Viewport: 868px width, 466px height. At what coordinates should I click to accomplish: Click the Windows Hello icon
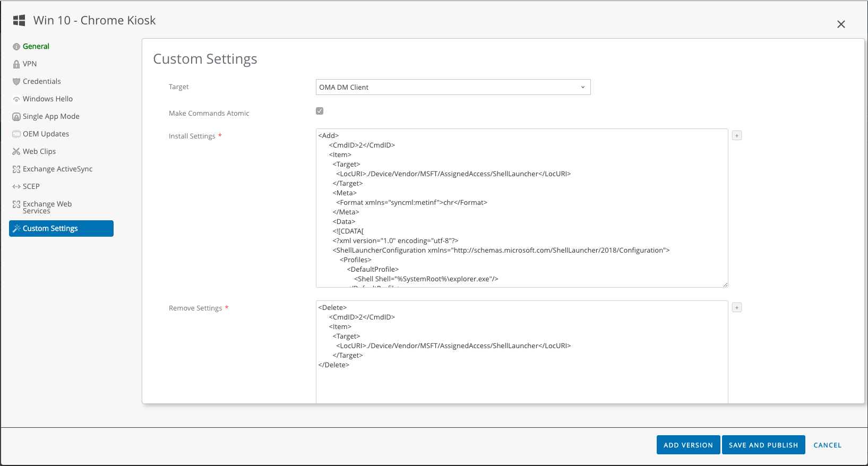[x=16, y=99]
